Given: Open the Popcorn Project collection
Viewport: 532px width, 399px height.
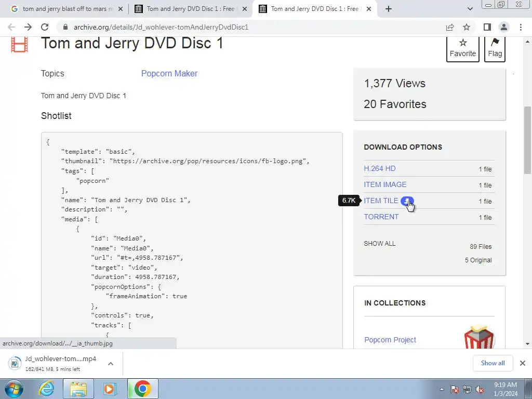Looking at the screenshot, I should [390, 340].
